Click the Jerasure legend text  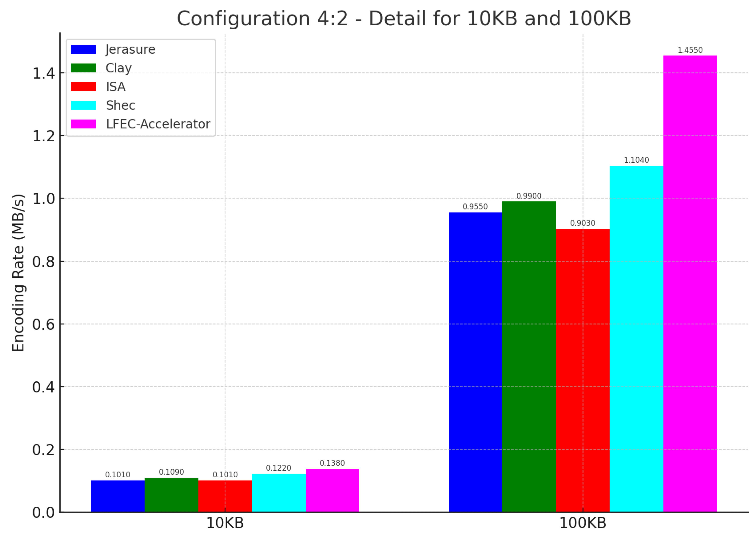130,50
